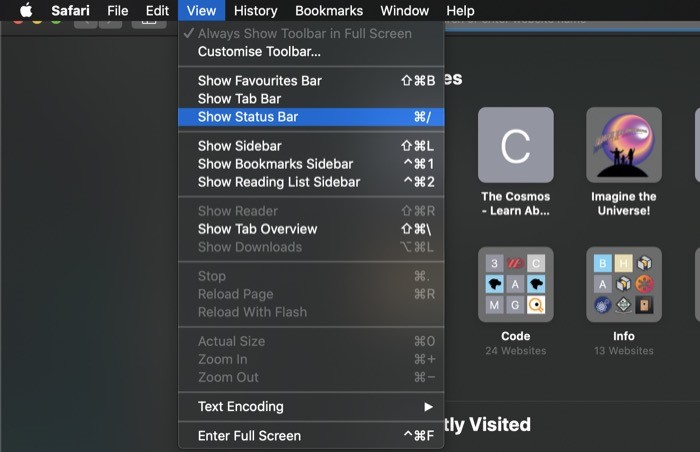Open the File menu
This screenshot has width=700, height=452.
117,10
